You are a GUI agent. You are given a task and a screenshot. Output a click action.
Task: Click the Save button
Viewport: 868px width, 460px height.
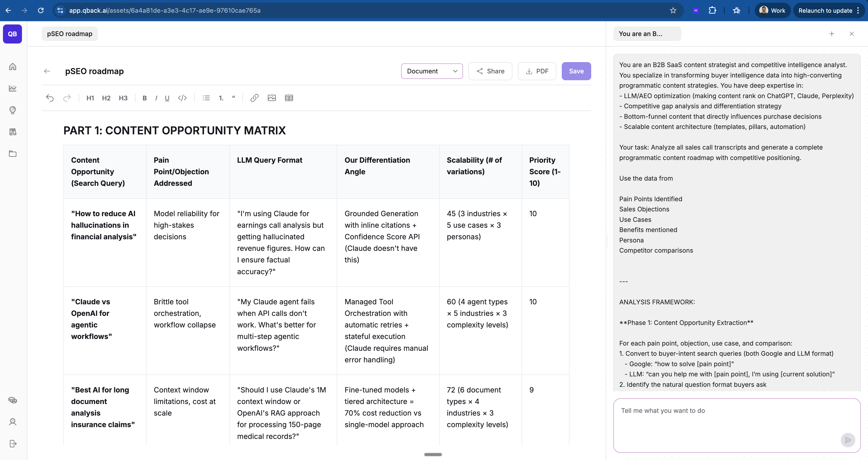coord(576,71)
